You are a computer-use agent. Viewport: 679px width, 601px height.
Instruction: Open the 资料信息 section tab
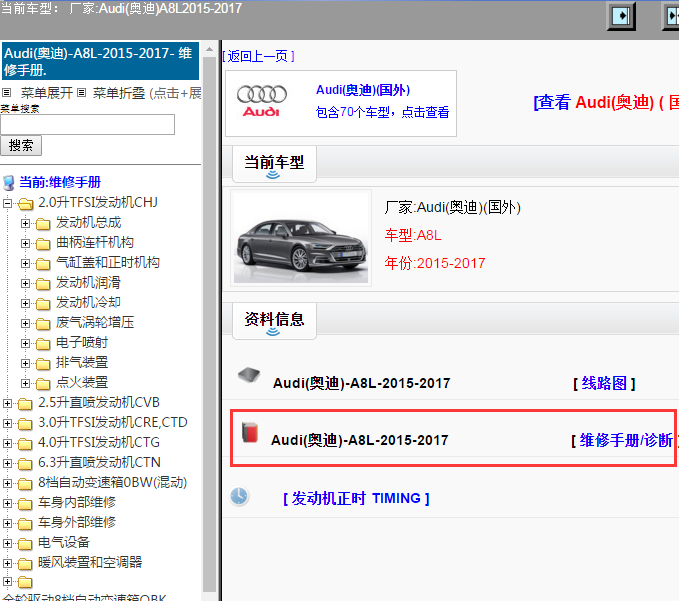(x=274, y=320)
